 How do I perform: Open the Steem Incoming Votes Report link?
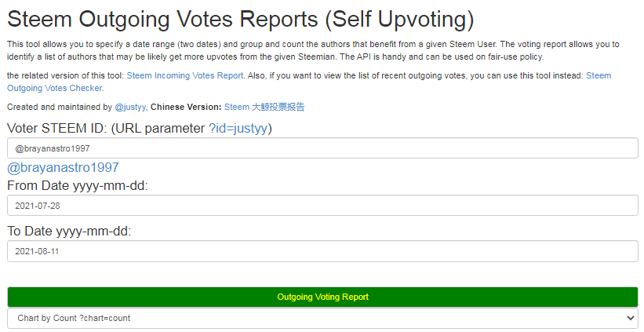pos(185,75)
